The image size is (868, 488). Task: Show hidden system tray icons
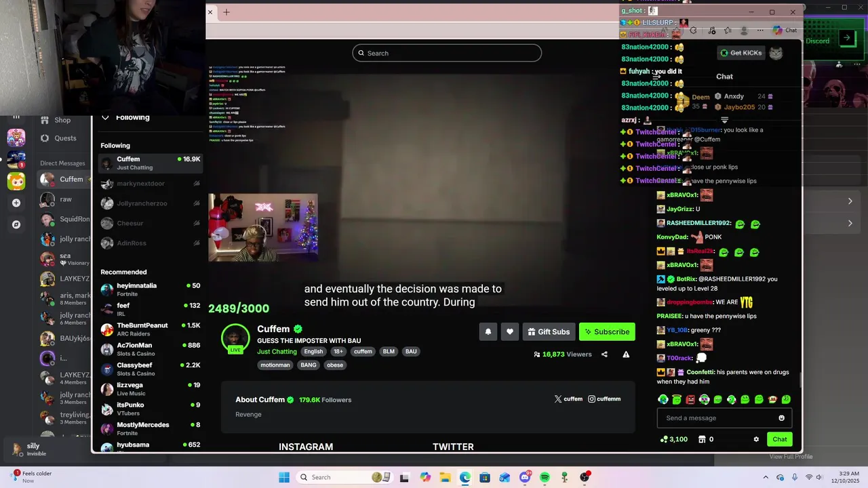766,477
